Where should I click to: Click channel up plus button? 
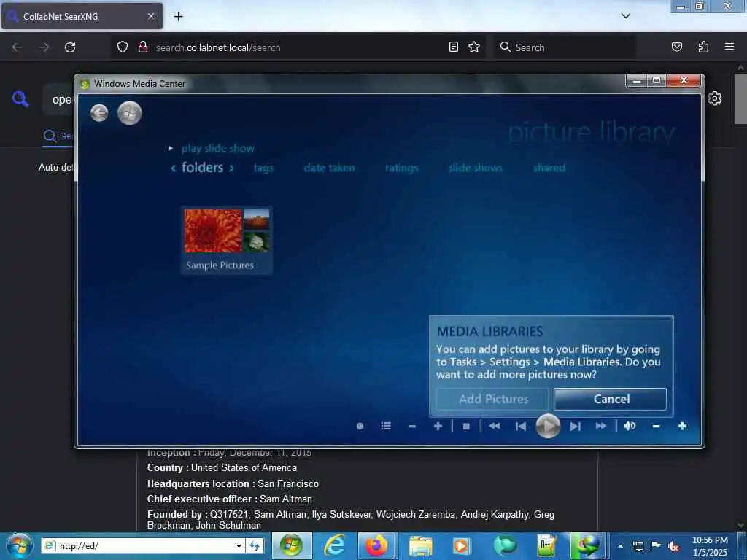438,426
